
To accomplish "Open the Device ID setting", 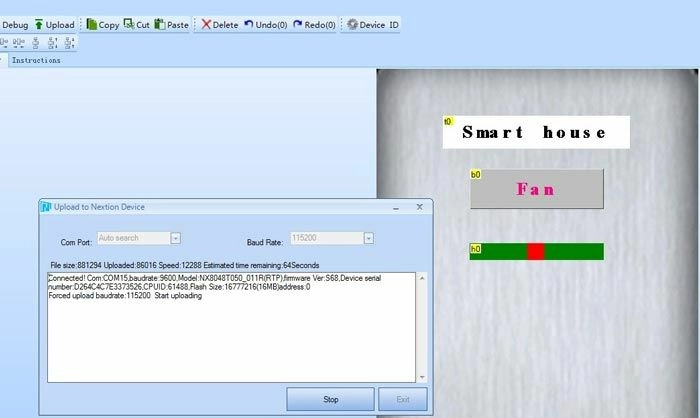I will point(371,23).
